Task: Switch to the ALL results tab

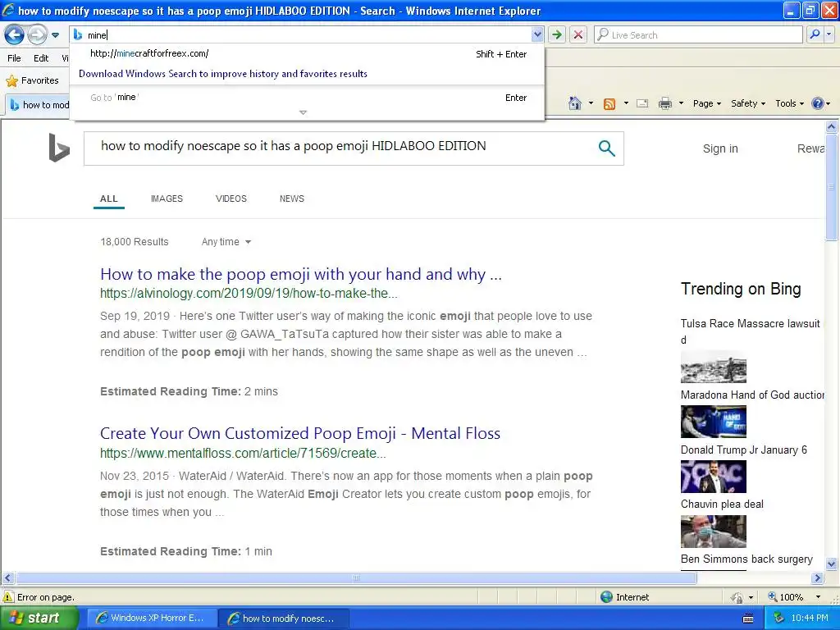Action: [109, 199]
